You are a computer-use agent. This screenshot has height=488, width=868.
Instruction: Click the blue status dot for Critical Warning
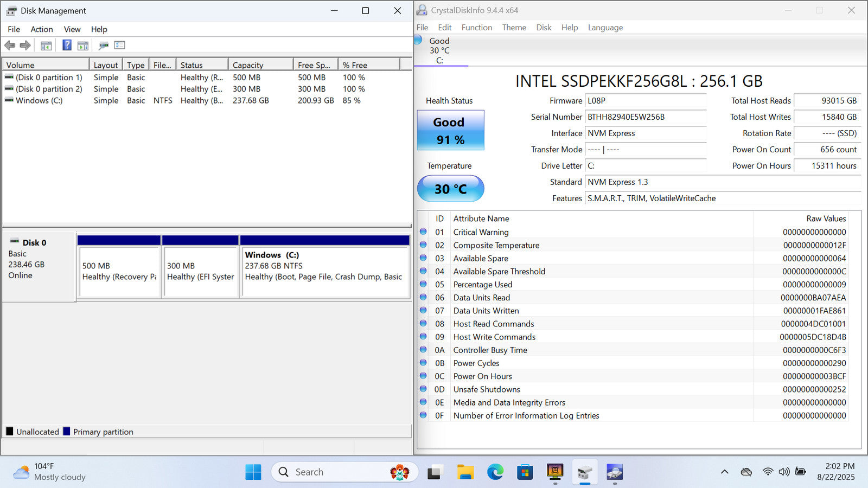tap(423, 232)
